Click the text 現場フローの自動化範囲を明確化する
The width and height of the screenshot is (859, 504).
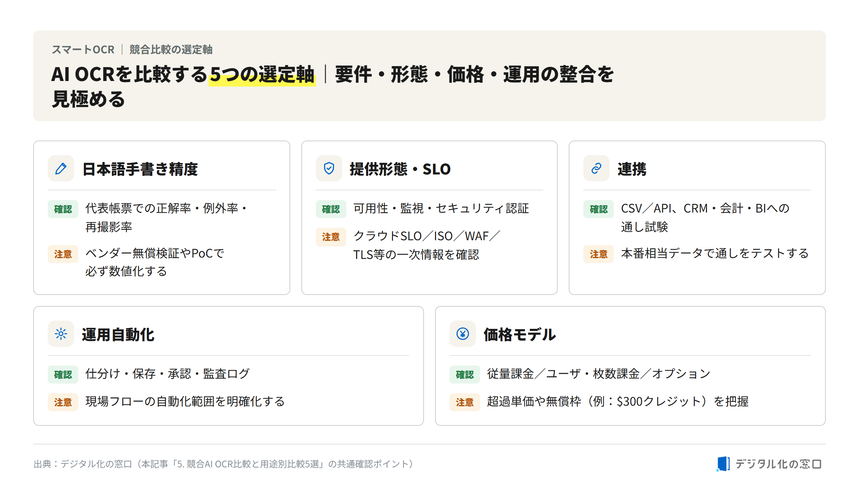(x=185, y=402)
